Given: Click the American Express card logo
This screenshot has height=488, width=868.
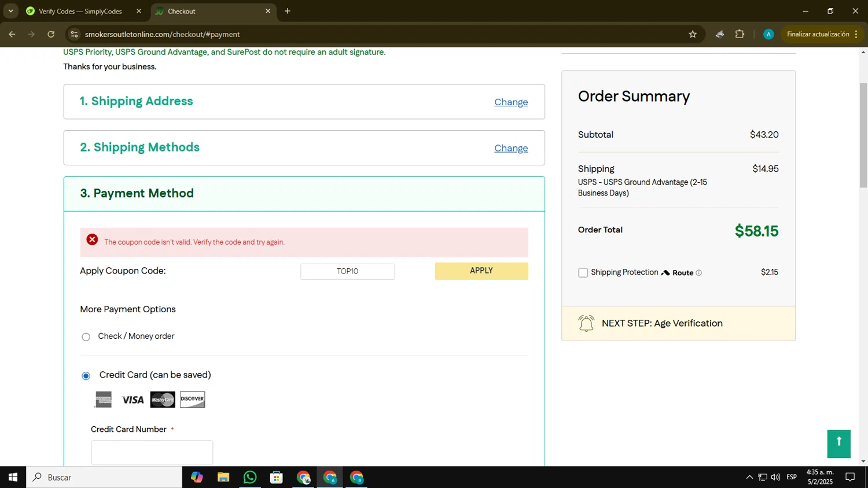Looking at the screenshot, I should 103,400.
